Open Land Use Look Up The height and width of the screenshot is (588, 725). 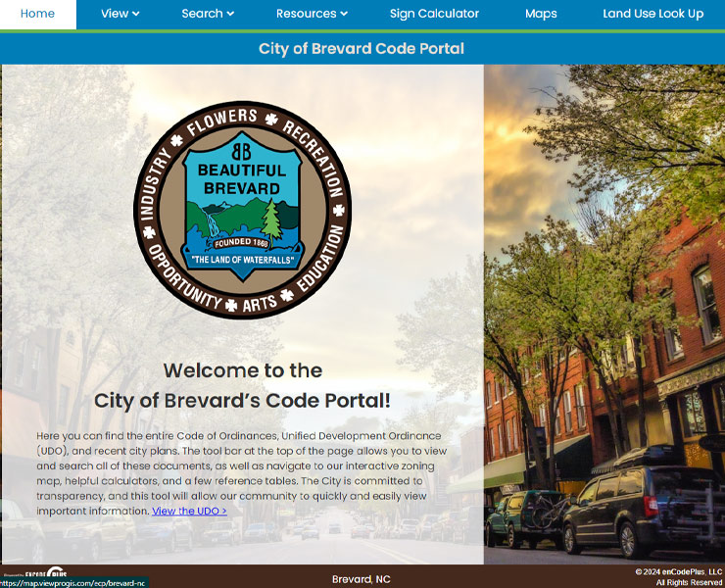click(652, 14)
